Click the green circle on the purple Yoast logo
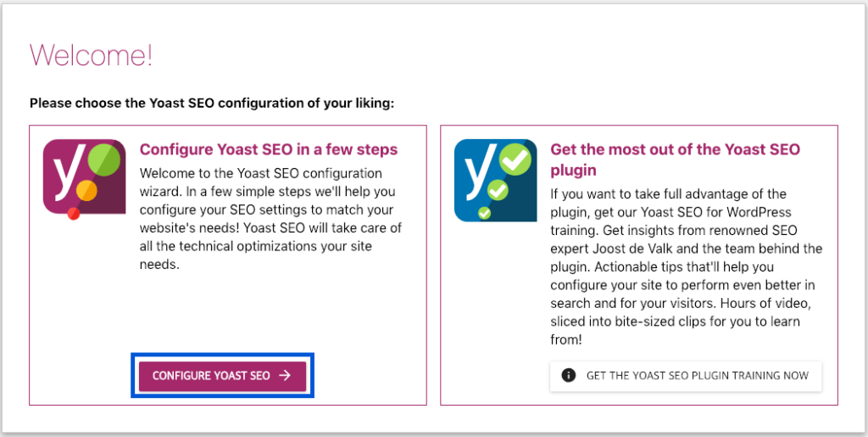 click(x=103, y=160)
